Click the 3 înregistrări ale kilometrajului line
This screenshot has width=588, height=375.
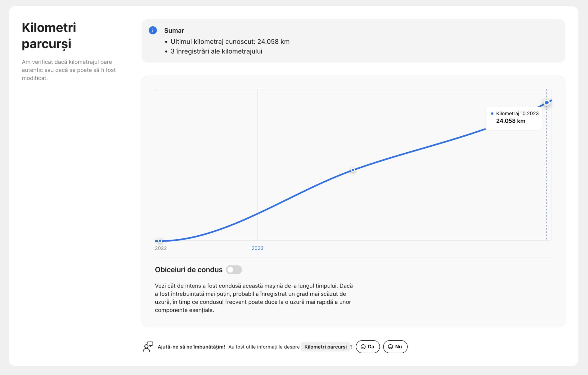pyautogui.click(x=216, y=51)
